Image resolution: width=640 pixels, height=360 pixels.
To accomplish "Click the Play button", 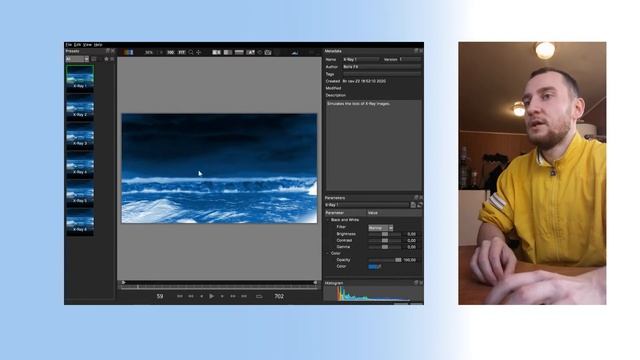I will (211, 296).
